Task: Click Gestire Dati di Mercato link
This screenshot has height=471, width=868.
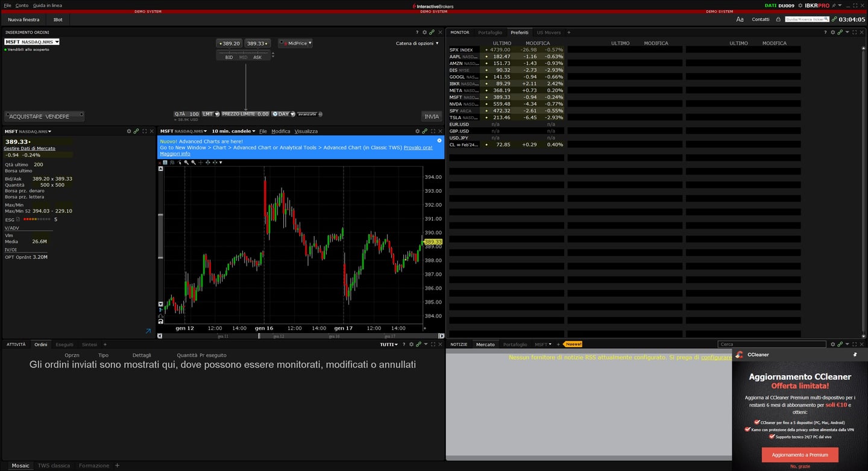Action: coord(30,148)
